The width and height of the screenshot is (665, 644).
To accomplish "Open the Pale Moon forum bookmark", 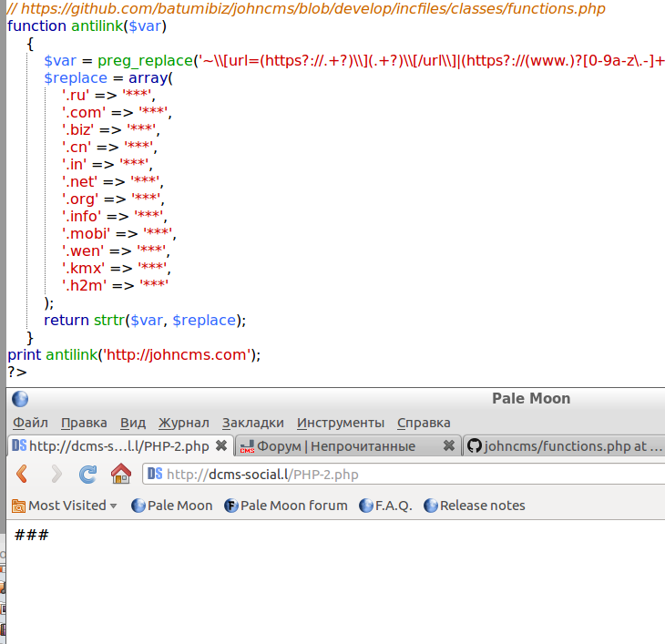I will pos(286,506).
